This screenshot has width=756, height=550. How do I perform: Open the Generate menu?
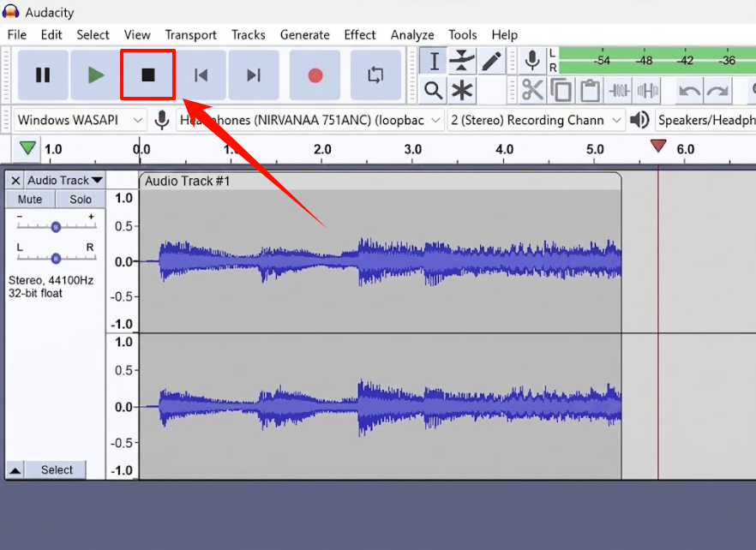coord(305,35)
